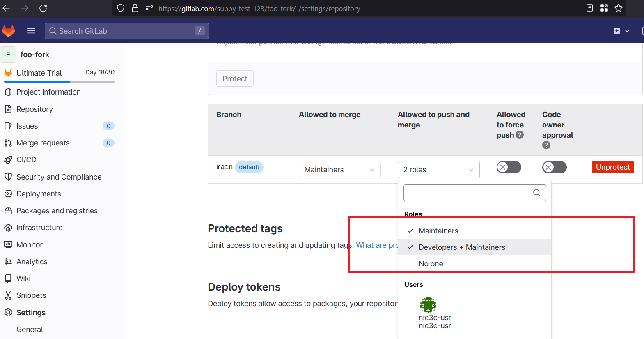Click the red Unprotect button
Viewport: 644px width, 339px height.
[x=612, y=167]
